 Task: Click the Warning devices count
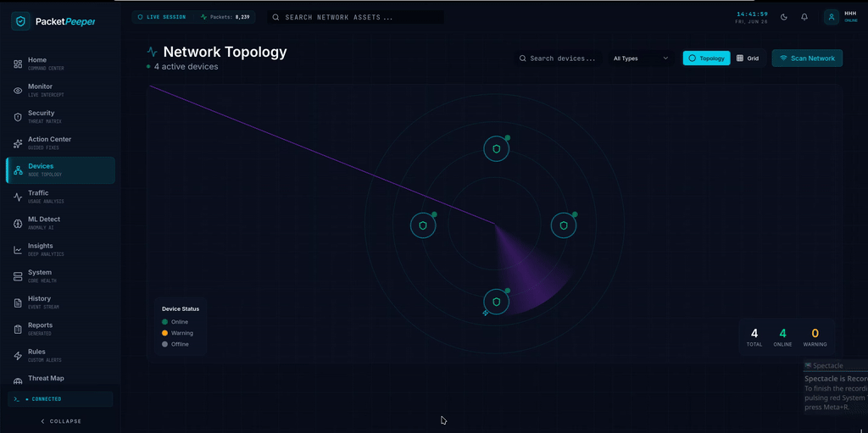[815, 337]
